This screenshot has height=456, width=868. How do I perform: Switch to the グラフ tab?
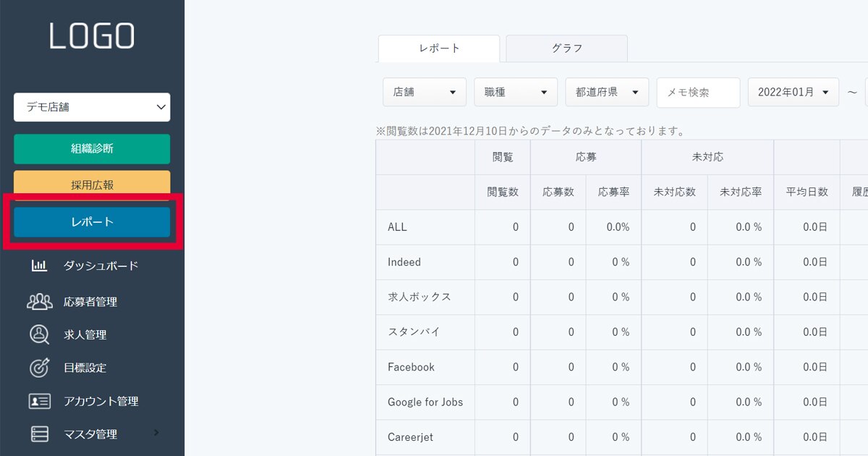[x=566, y=48]
